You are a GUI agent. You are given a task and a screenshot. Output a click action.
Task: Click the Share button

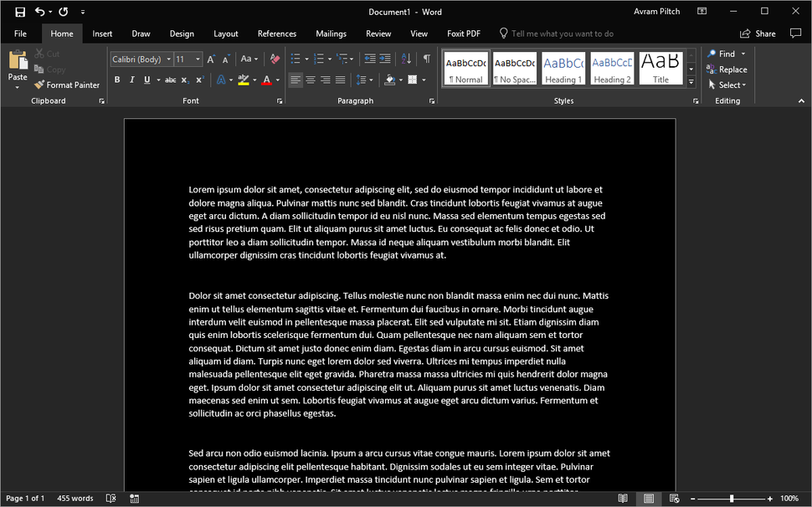coord(758,33)
